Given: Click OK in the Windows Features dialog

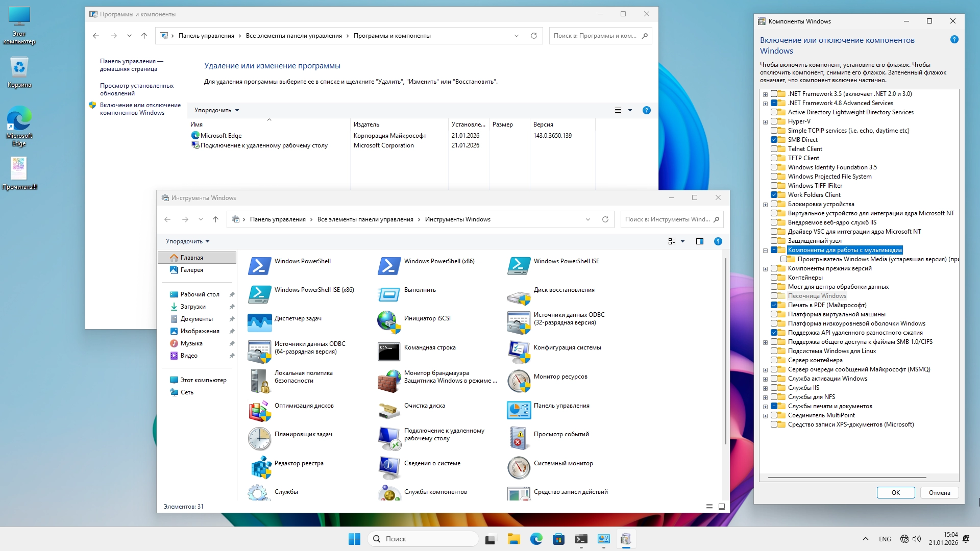Looking at the screenshot, I should click(895, 492).
